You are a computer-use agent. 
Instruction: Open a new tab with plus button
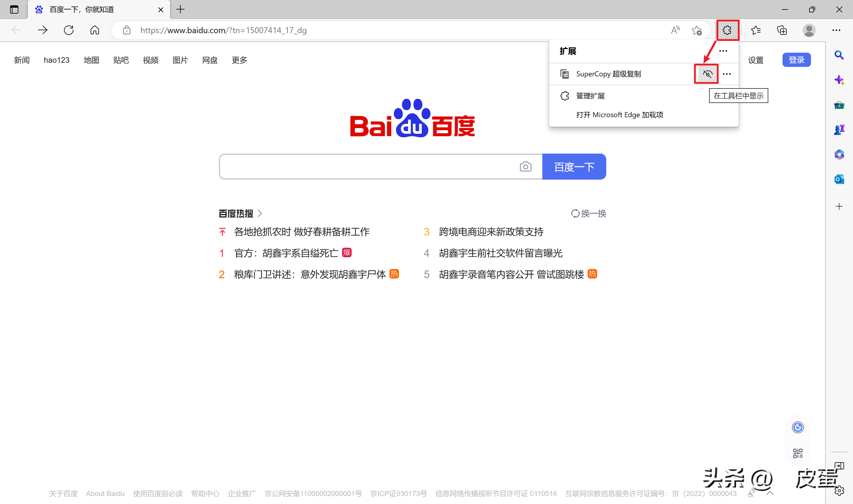pos(180,9)
